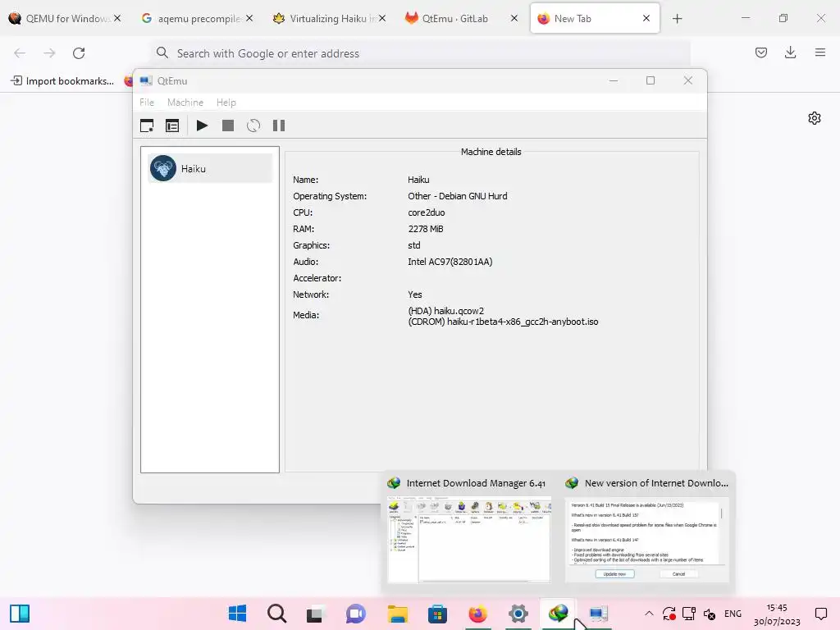Click the new machine toolbar icon
Screen dimensions: 840x630
(147, 126)
